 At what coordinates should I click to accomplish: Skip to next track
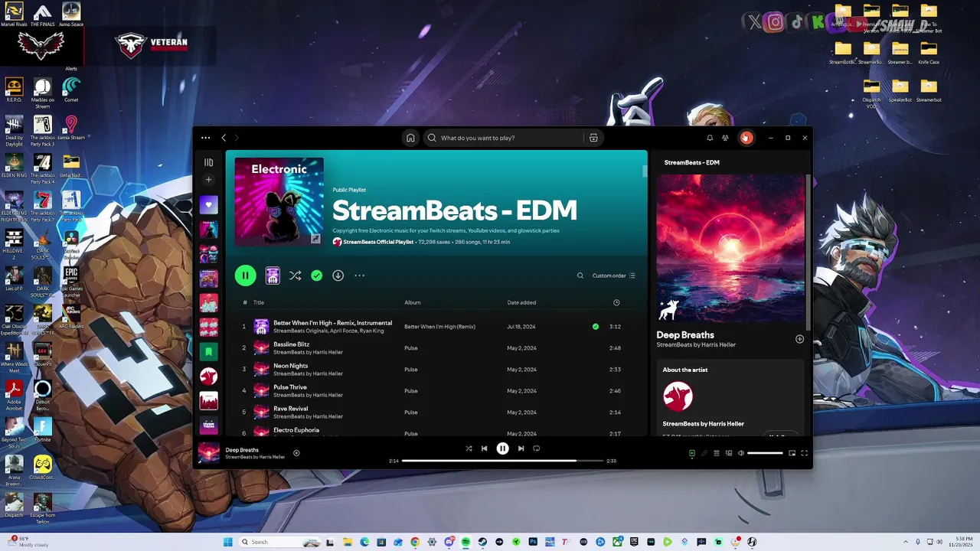[x=521, y=448]
